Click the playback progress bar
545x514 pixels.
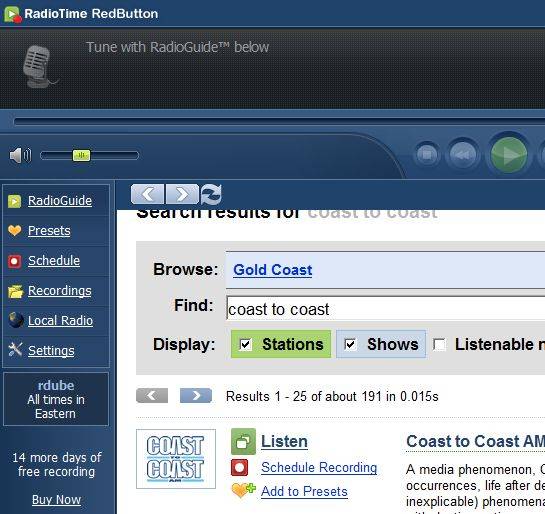279,122
